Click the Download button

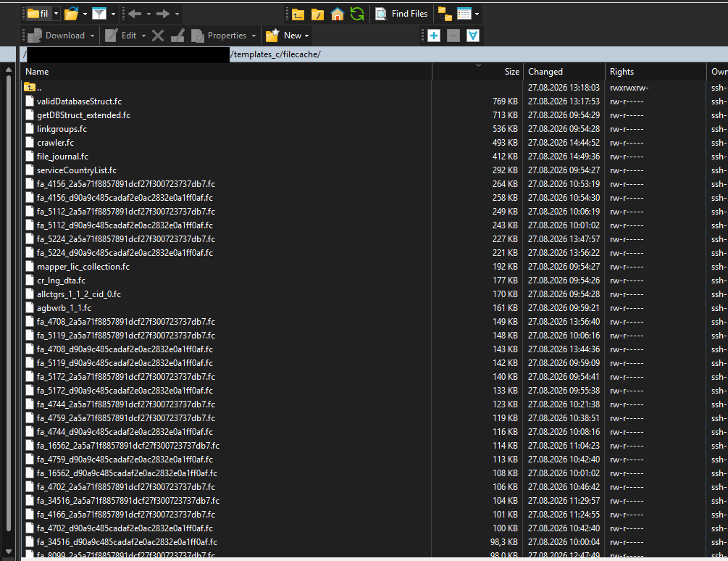[x=57, y=36]
